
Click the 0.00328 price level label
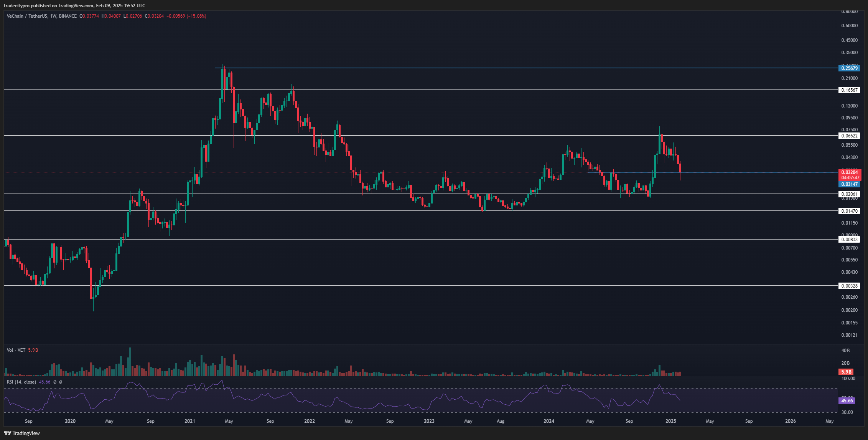coord(849,286)
